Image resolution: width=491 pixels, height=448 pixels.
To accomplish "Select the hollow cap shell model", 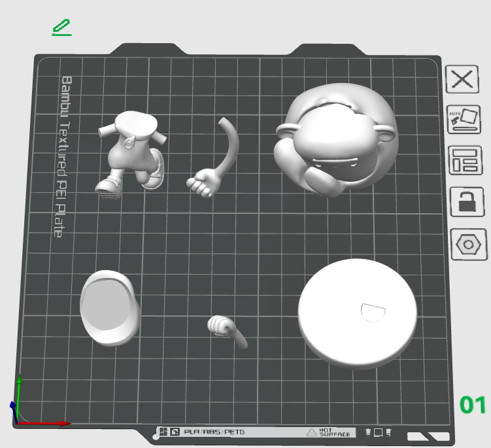I will click(x=110, y=308).
